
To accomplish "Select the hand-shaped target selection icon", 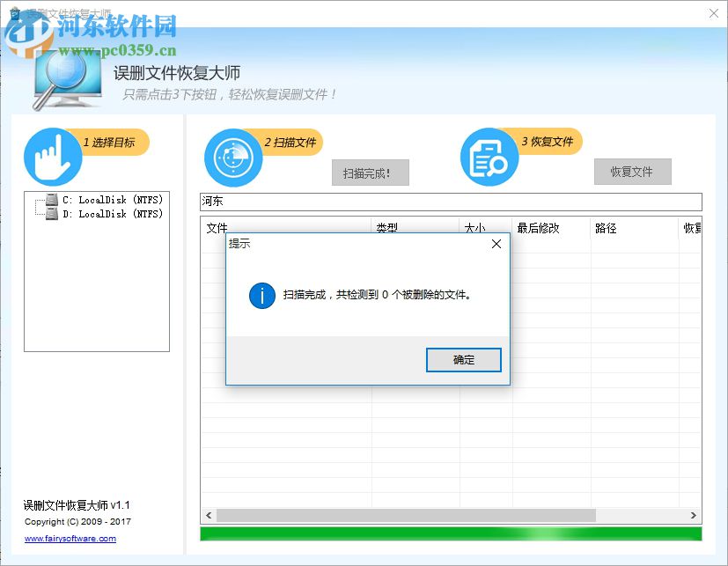I will coord(53,155).
